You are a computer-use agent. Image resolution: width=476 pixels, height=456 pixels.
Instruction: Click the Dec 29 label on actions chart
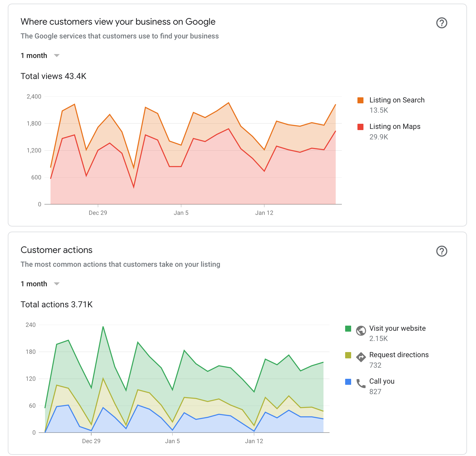[91, 441]
